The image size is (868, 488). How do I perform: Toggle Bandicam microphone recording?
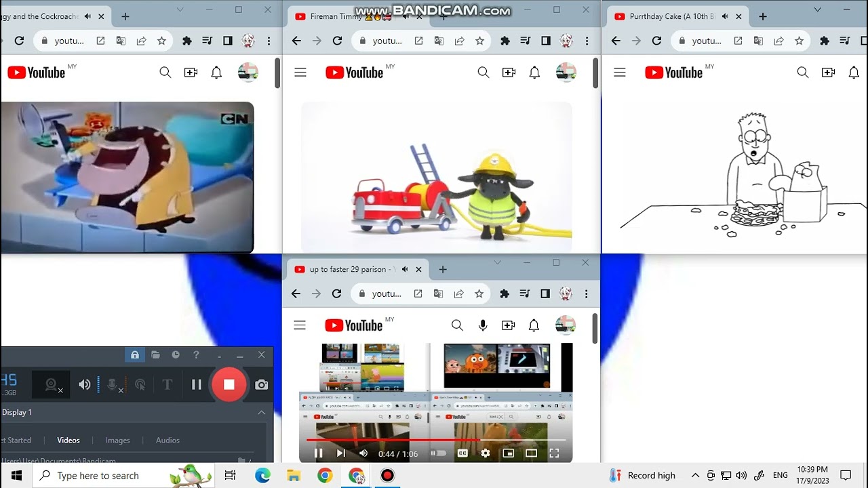tap(113, 385)
